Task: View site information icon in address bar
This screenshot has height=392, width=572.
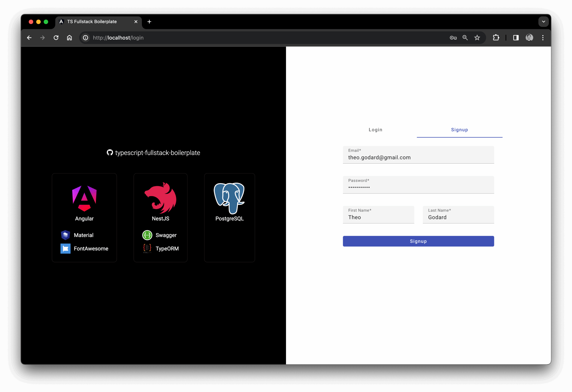Action: (85, 38)
